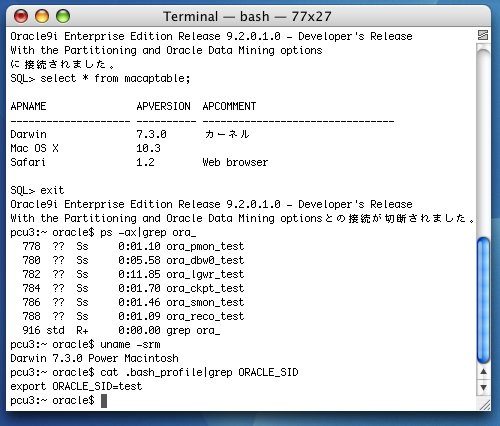Click the window resize grip corner
The width and height of the screenshot is (500, 426).
tap(484, 404)
